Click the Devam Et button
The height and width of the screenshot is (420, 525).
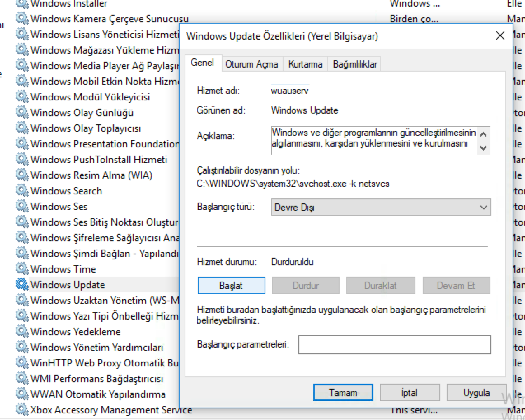456,285
